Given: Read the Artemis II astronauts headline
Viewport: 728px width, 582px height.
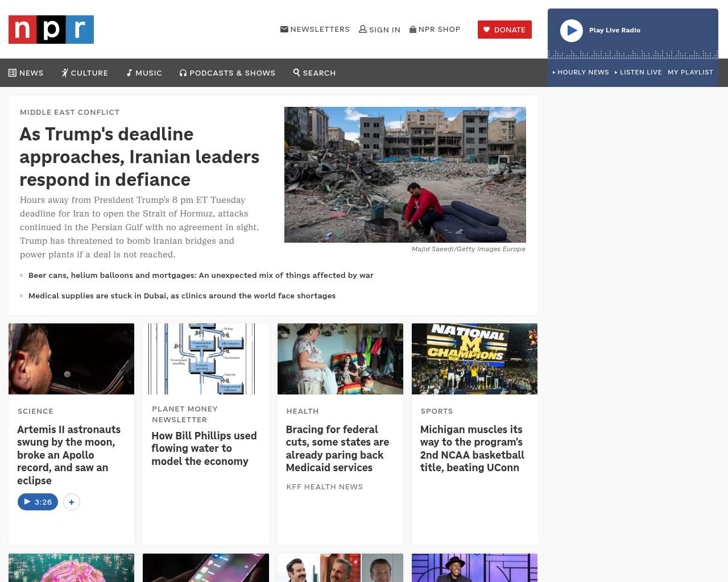Looking at the screenshot, I should 69,455.
